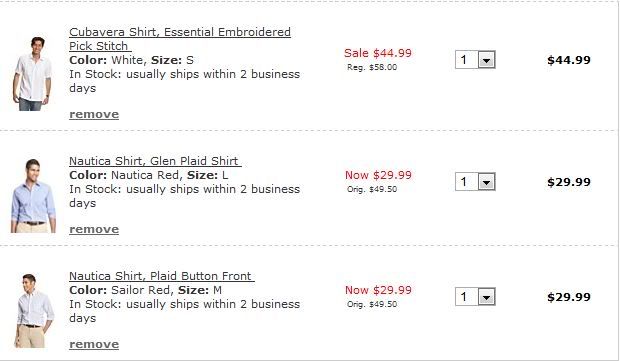Click Now $29.99 price on Plaid Button row

click(x=378, y=290)
